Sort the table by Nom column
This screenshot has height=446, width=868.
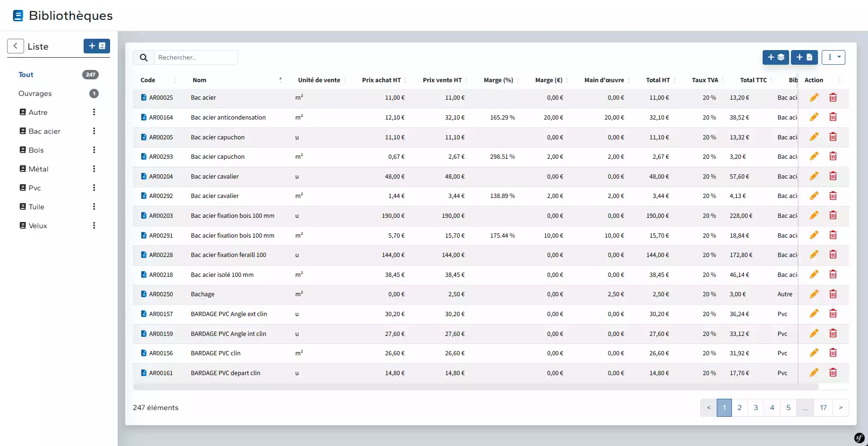(200, 80)
